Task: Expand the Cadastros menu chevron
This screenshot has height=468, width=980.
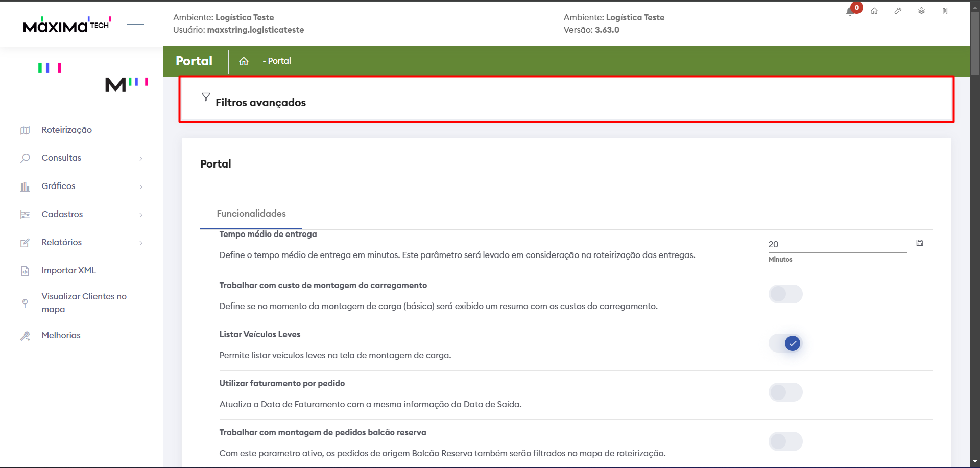Action: click(141, 215)
